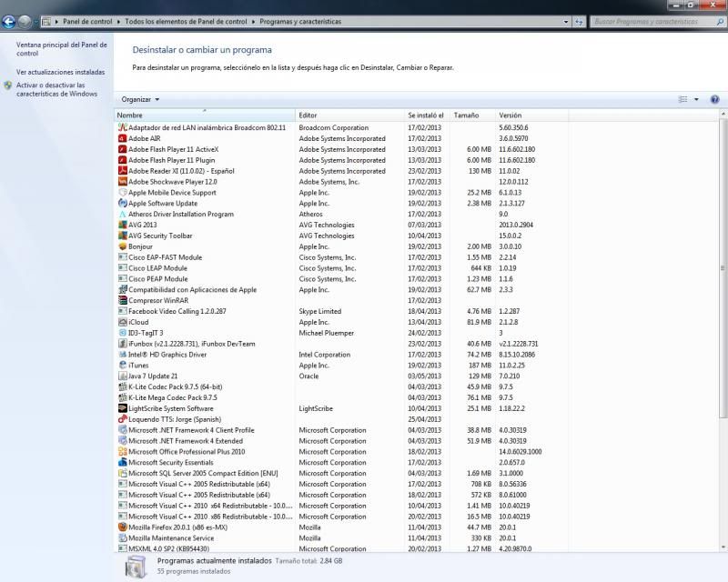Viewport: 728px width, 582px height.
Task: Click the iCloud program icon
Action: point(123,322)
